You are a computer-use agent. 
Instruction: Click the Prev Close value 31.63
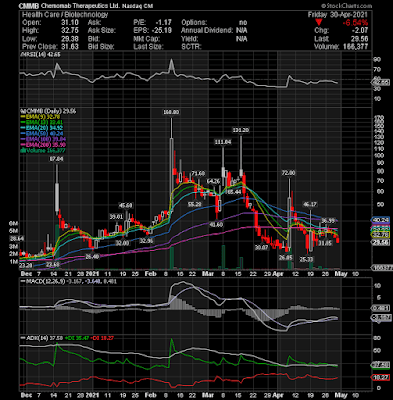(70, 47)
